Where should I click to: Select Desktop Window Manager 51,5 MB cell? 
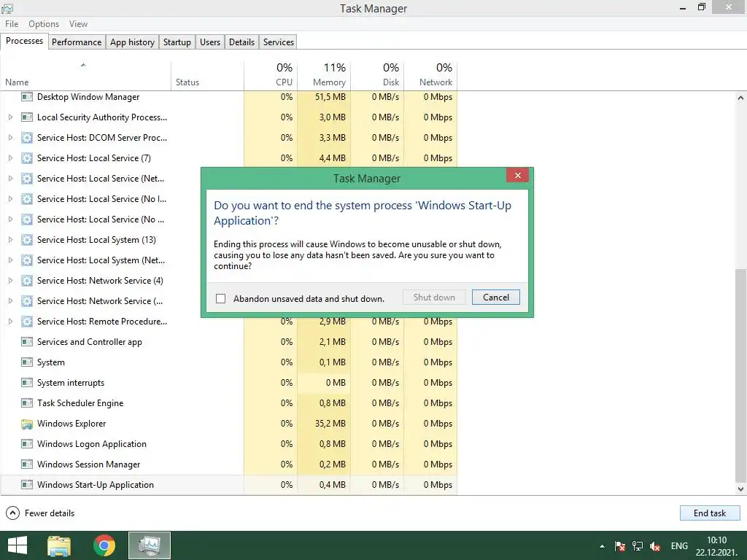[x=324, y=97]
